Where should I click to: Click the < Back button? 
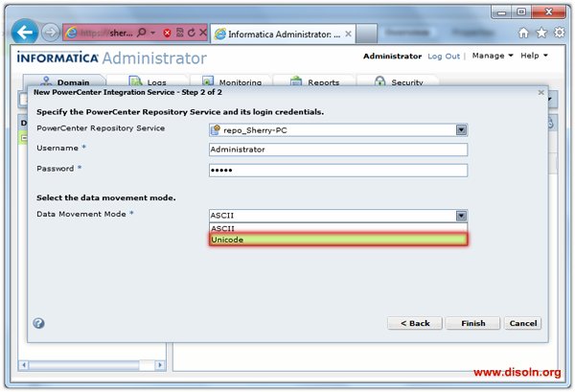(x=415, y=323)
